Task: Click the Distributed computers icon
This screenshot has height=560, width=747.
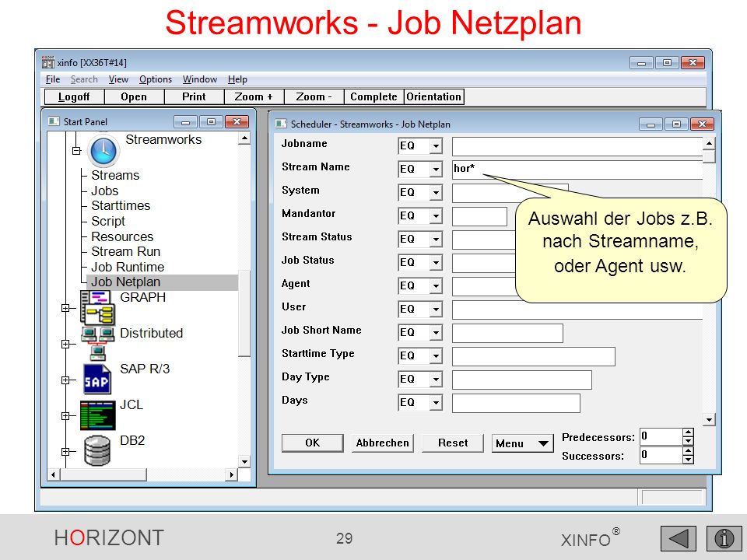Action: click(98, 344)
